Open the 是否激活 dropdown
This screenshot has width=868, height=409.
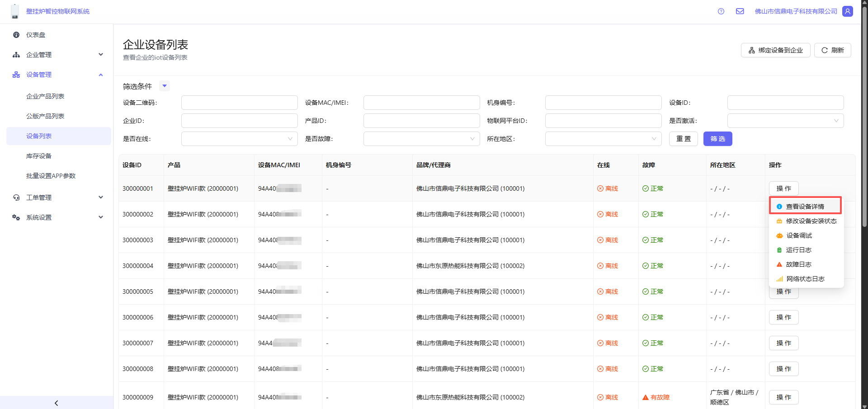pyautogui.click(x=785, y=121)
